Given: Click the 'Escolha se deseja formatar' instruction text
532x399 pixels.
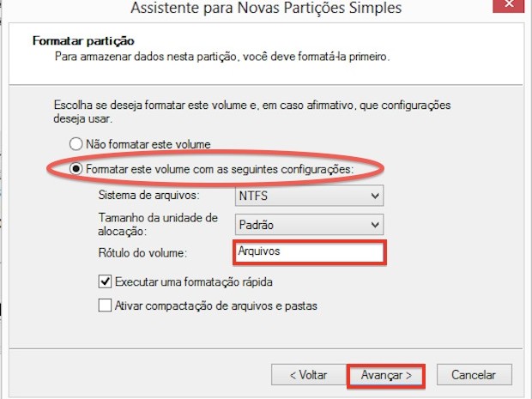Looking at the screenshot, I should coord(251,110).
